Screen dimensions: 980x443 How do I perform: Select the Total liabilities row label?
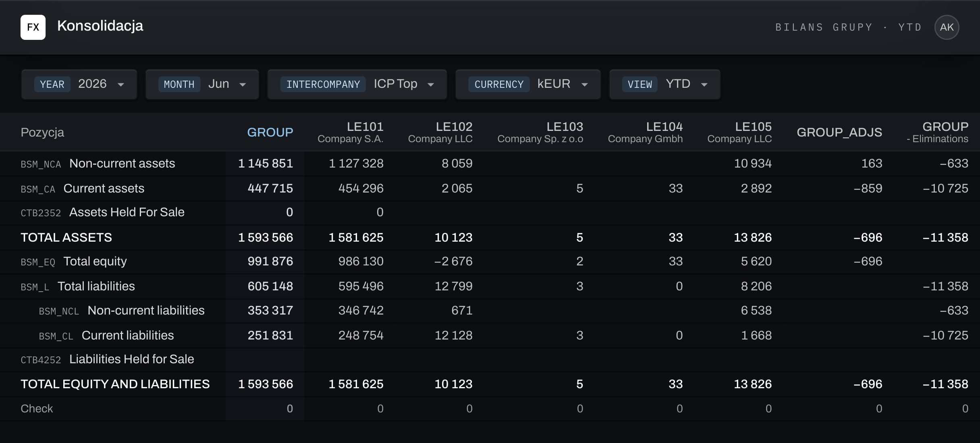point(96,286)
